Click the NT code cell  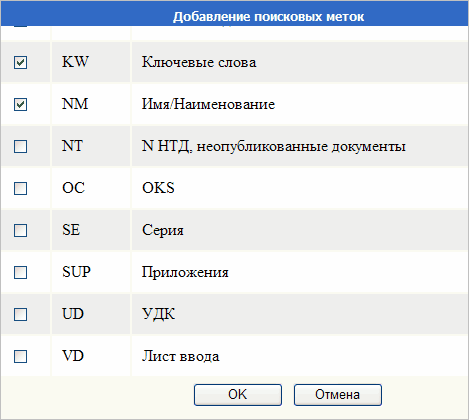(x=91, y=146)
